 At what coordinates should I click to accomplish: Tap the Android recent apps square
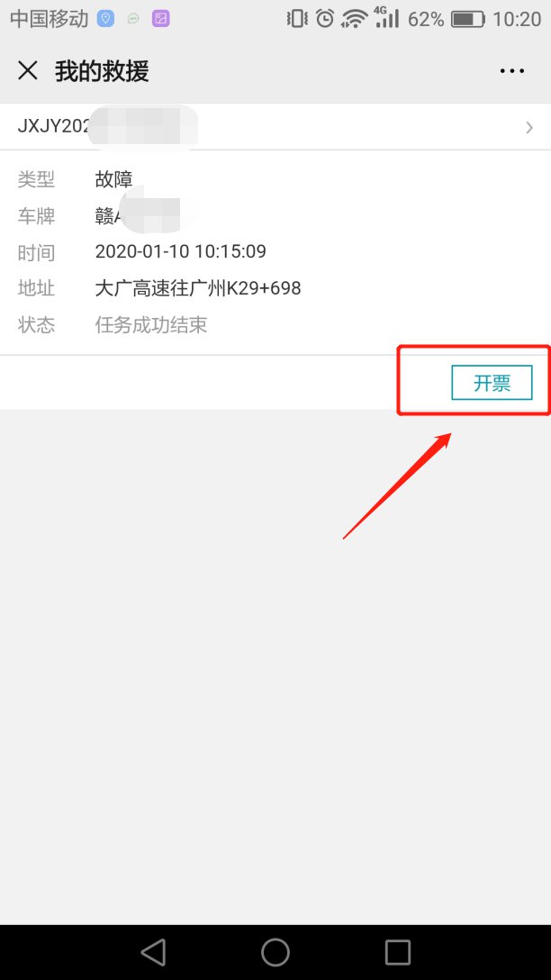pos(397,952)
